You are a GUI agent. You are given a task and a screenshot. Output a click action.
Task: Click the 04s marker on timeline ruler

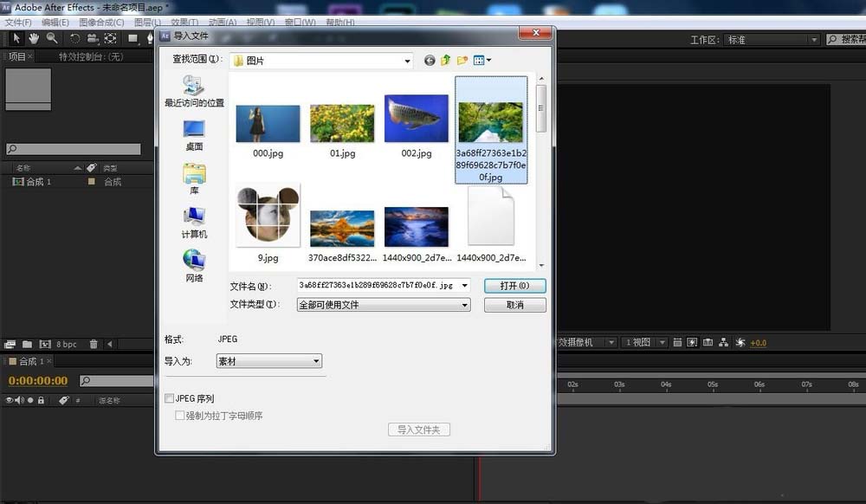click(x=666, y=384)
